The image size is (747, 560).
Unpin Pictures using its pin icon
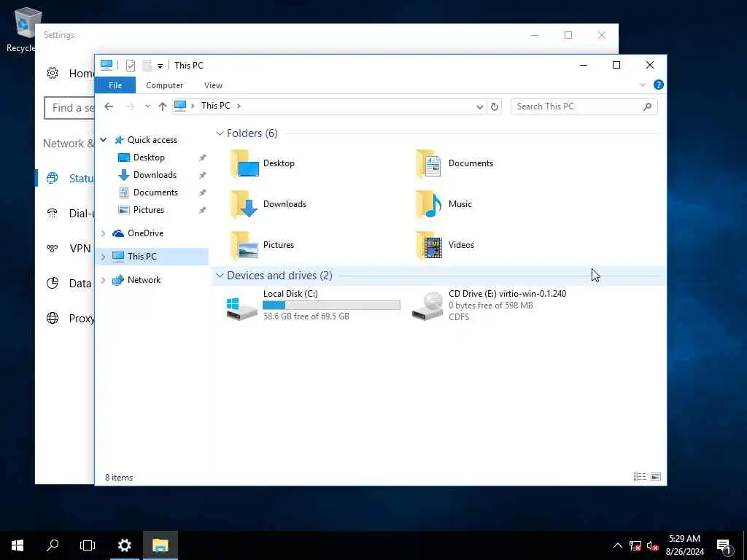click(203, 210)
